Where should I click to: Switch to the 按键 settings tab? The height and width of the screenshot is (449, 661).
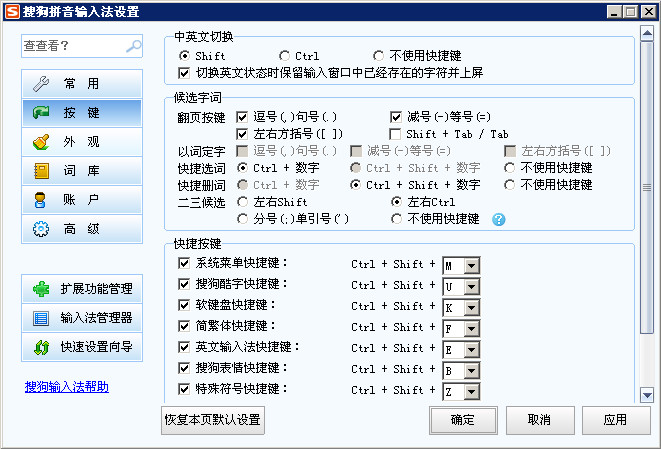[82, 113]
